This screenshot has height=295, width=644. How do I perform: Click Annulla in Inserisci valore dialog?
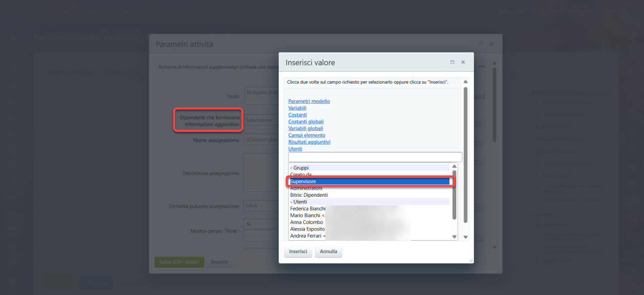tap(329, 252)
